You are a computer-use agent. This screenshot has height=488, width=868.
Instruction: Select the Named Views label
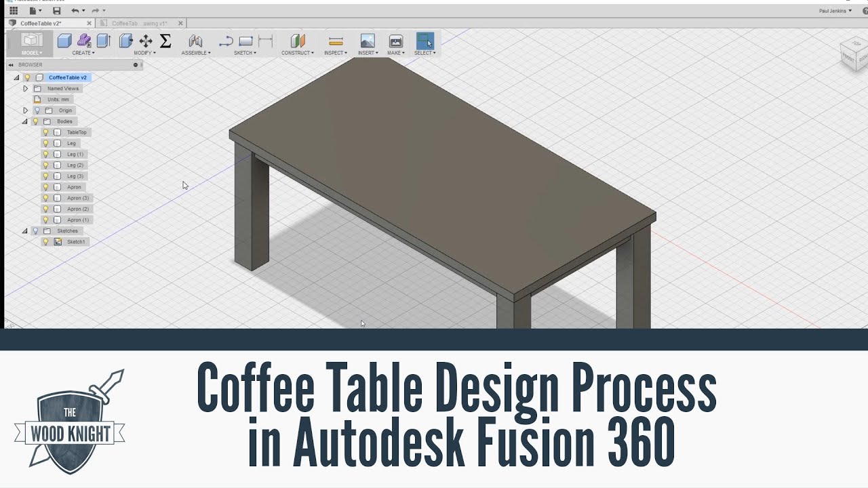(63, 89)
